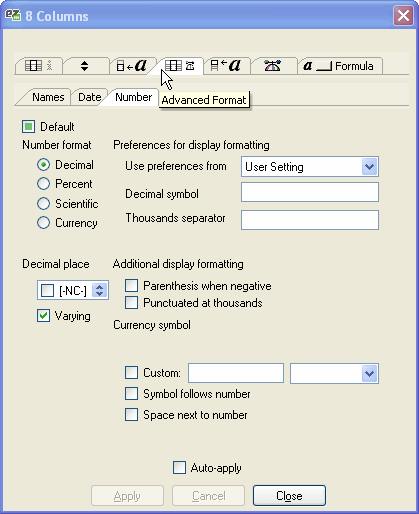Uncheck the Varying checkbox
This screenshot has width=419, height=514.
[44, 316]
